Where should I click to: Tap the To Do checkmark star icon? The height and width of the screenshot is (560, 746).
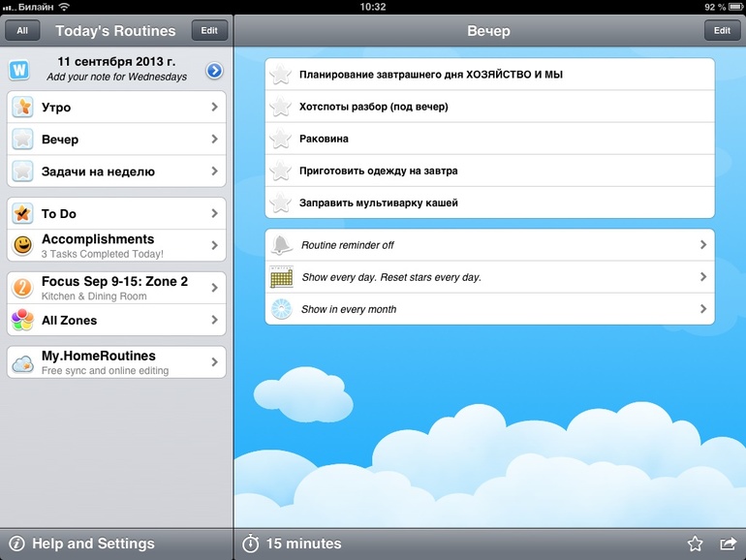coord(22,213)
